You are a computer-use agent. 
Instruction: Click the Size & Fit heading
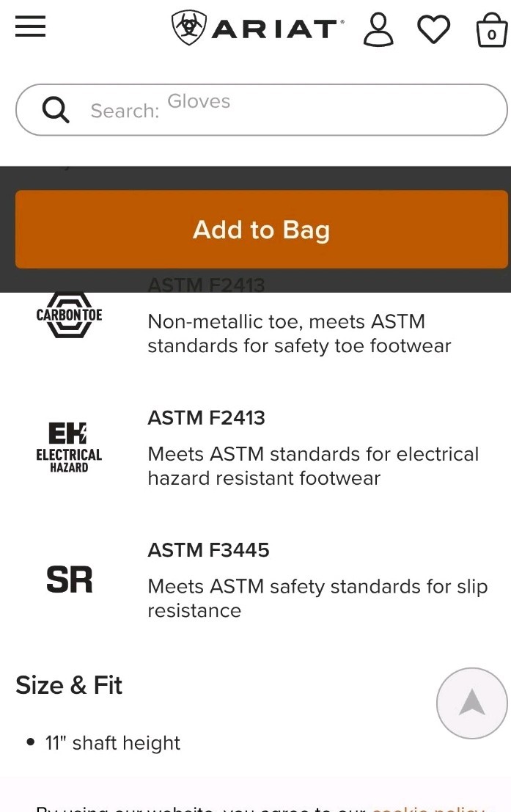click(x=69, y=685)
